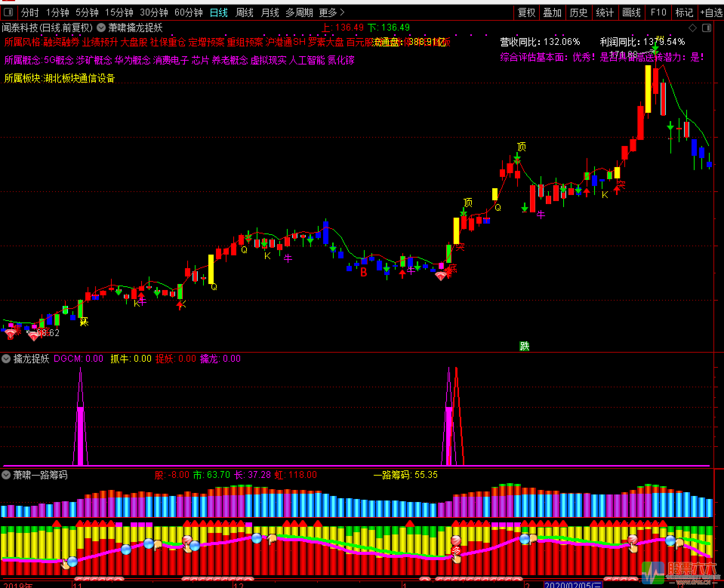The image size is (724, 588).
Task: Switch to 周线 weekly chart
Action: click(244, 13)
